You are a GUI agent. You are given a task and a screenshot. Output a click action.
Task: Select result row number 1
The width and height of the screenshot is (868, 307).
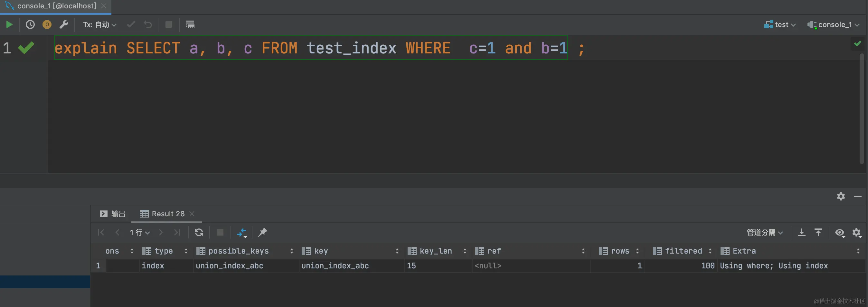pyautogui.click(x=98, y=265)
